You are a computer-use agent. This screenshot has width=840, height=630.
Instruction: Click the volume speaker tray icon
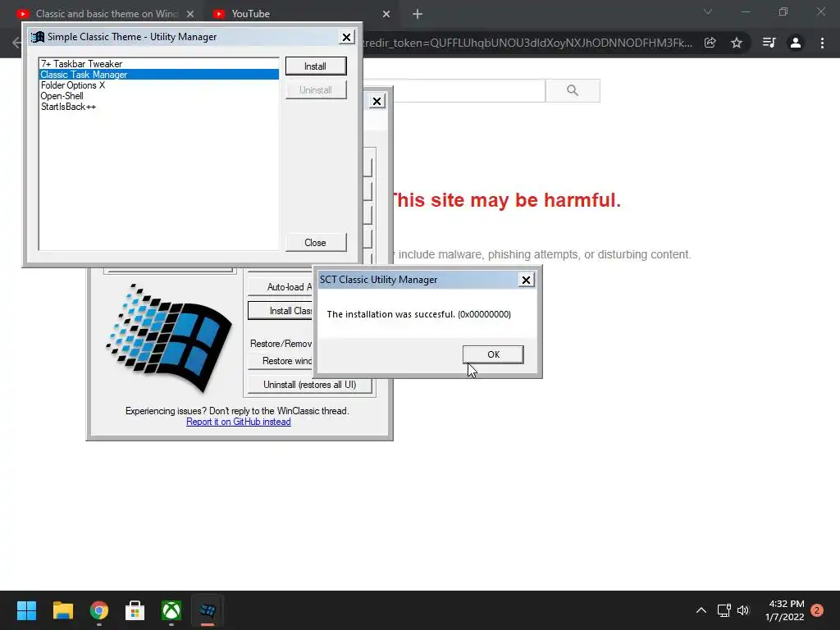743,610
